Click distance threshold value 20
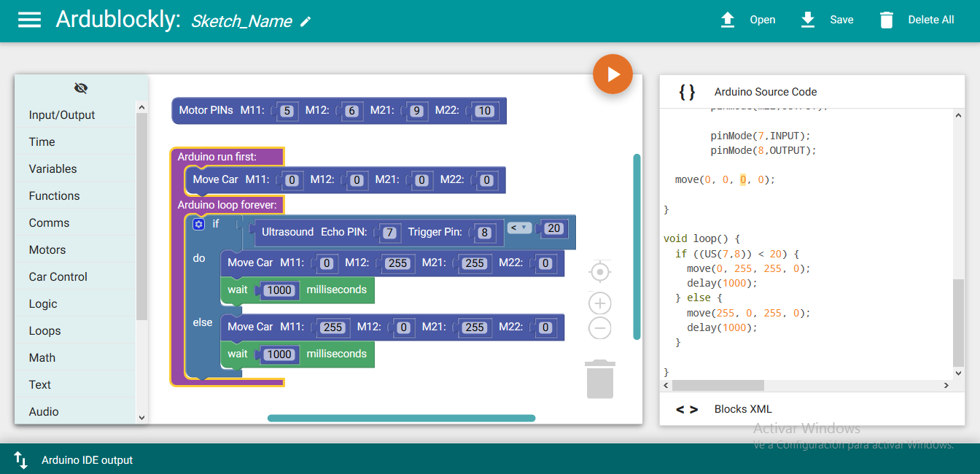Image resolution: width=980 pixels, height=474 pixels. [x=554, y=228]
